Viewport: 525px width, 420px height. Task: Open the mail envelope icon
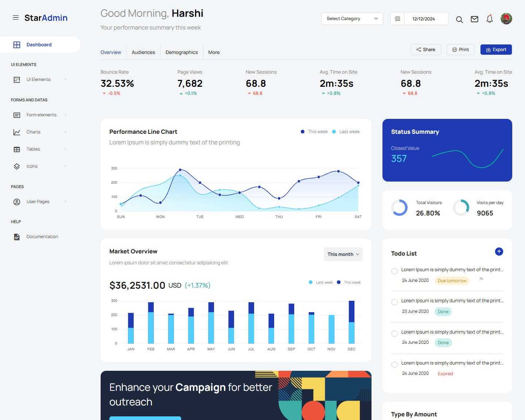pyautogui.click(x=474, y=19)
